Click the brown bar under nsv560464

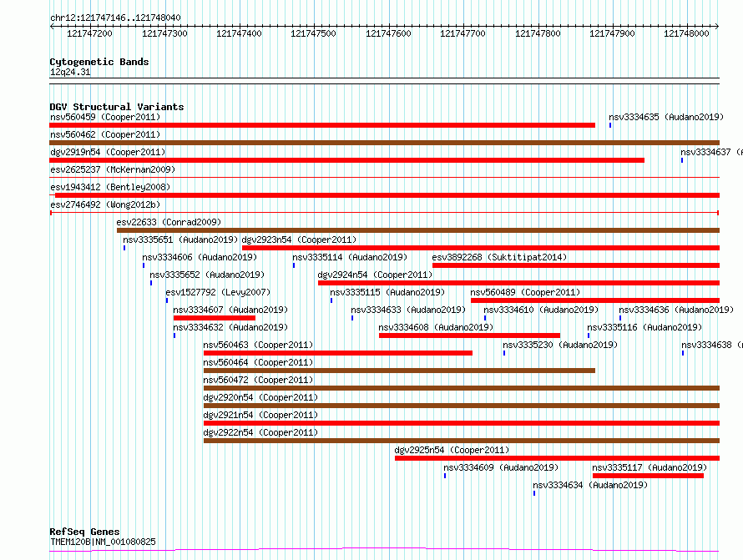[x=399, y=371]
